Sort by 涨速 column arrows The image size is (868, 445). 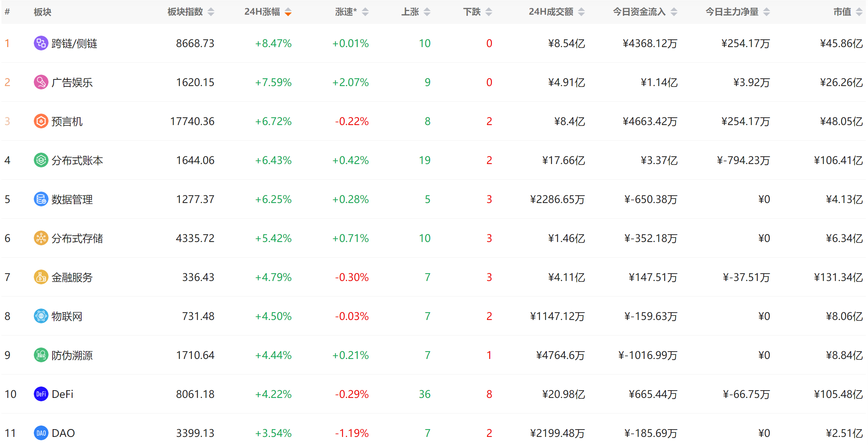point(365,12)
